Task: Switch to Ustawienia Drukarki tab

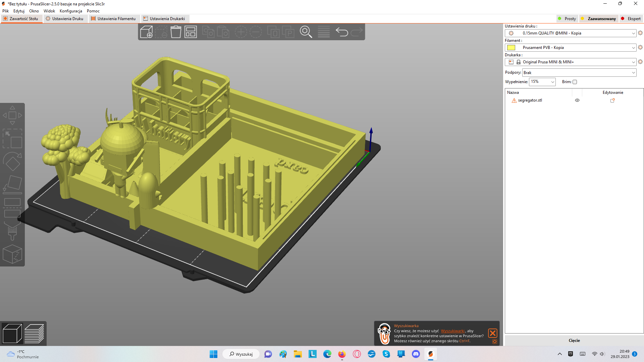Action: 164,19
